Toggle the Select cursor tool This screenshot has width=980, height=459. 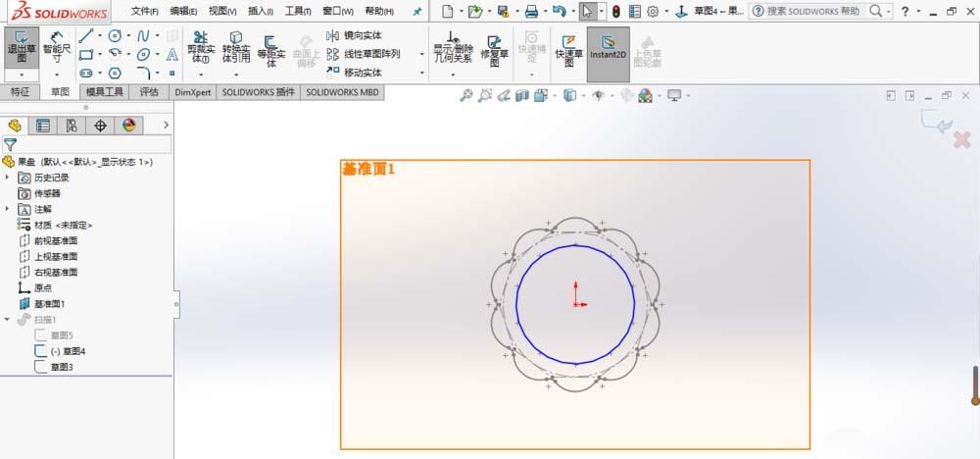(x=586, y=11)
